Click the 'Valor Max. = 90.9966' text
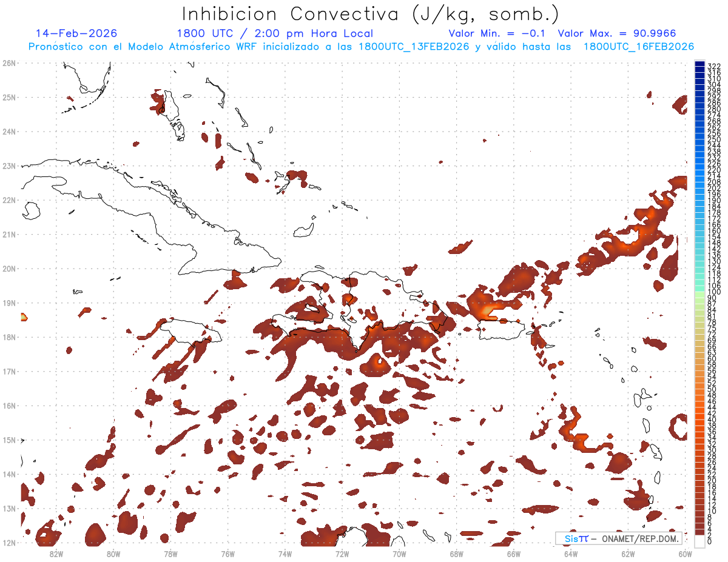The height and width of the screenshot is (562, 728). point(617,33)
